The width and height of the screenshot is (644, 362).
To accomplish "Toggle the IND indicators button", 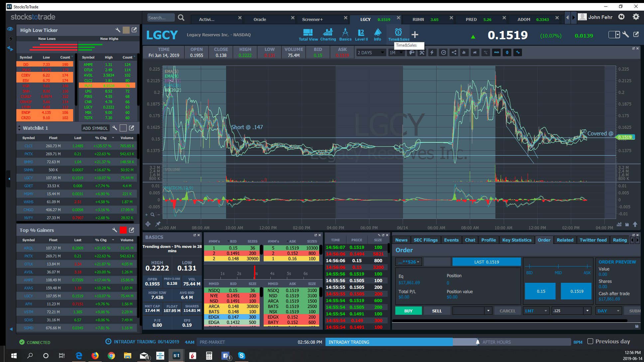I will 496,53.
